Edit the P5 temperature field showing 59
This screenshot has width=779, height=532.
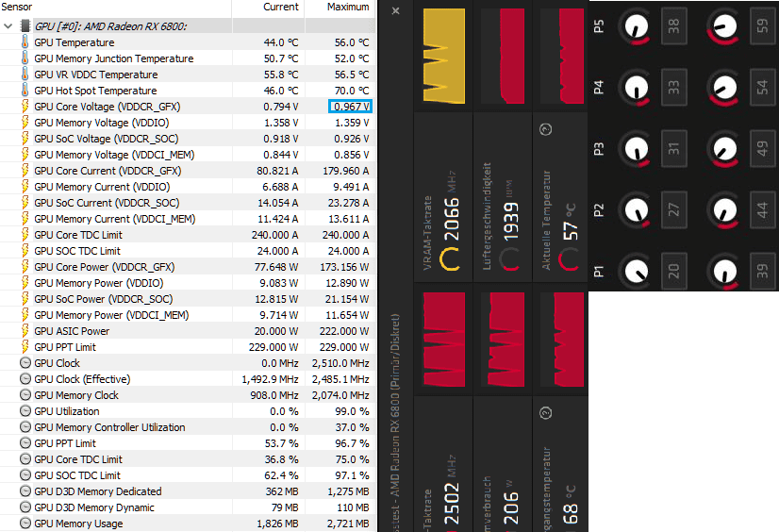763,25
